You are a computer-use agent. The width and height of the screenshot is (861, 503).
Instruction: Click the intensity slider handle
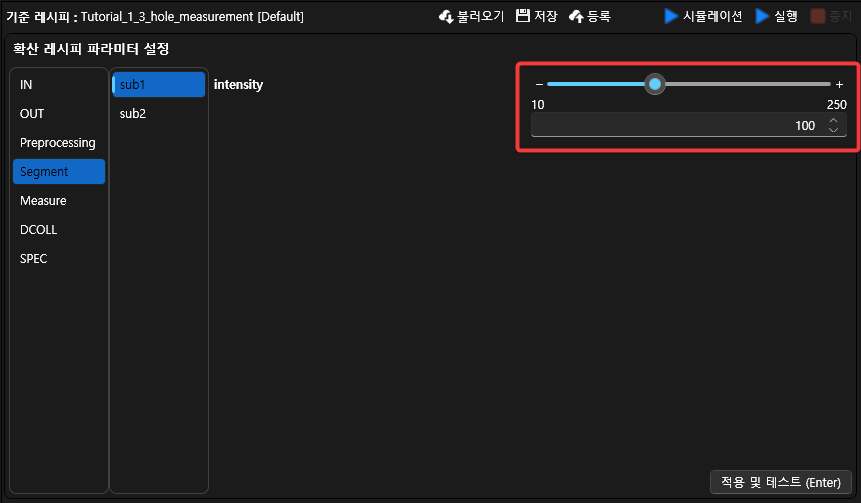click(x=655, y=85)
